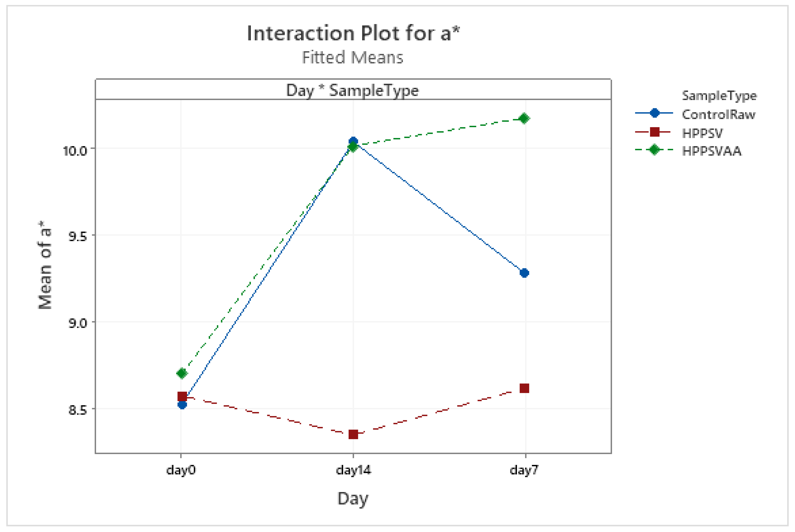Click the HPPSVAA legend text

pyautogui.click(x=711, y=151)
